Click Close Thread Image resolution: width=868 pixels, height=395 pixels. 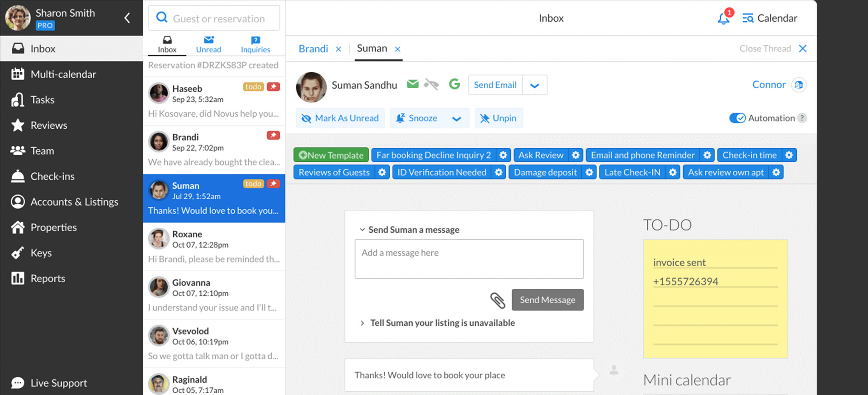pyautogui.click(x=773, y=48)
